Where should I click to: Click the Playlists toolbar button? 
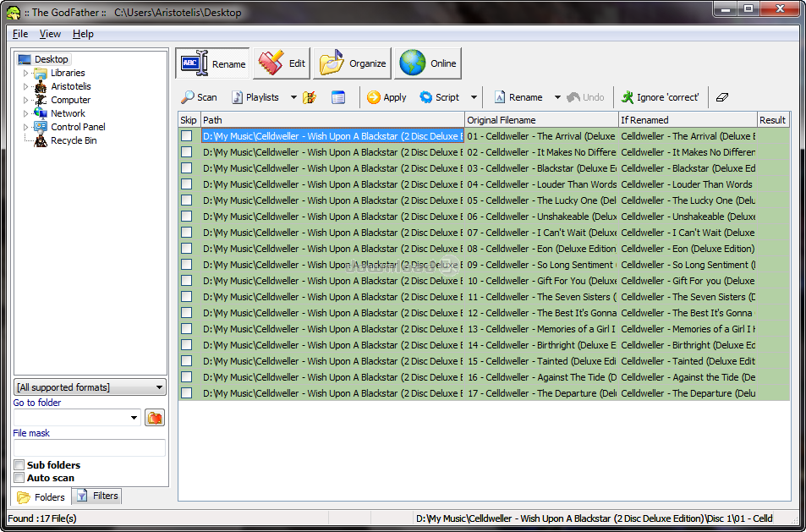255,97
